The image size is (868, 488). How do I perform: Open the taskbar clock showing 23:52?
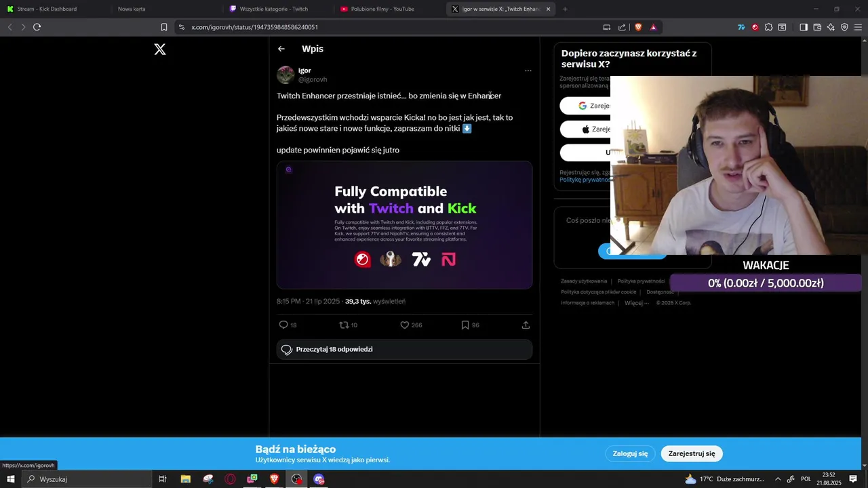pyautogui.click(x=829, y=479)
